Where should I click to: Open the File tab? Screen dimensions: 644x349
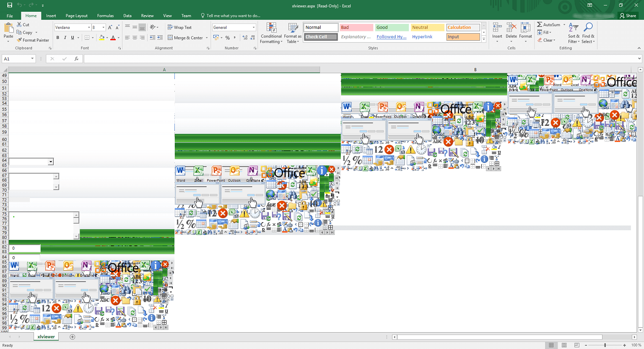click(10, 16)
